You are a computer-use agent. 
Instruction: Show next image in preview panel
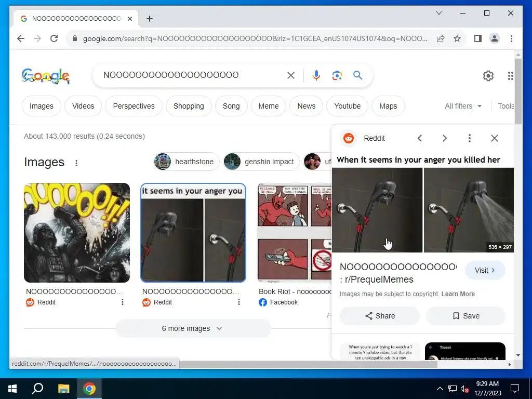pos(445,138)
